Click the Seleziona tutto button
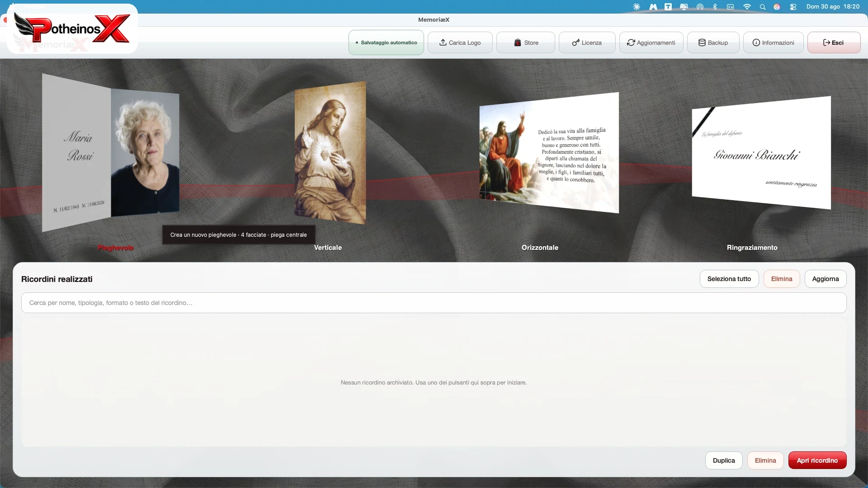The width and height of the screenshot is (868, 488). 729,279
